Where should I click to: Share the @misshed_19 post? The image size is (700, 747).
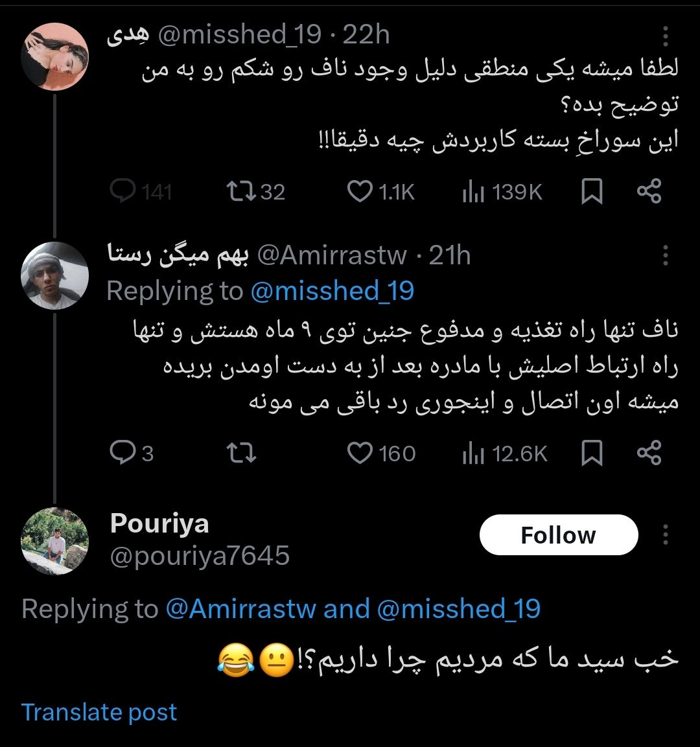(x=649, y=192)
